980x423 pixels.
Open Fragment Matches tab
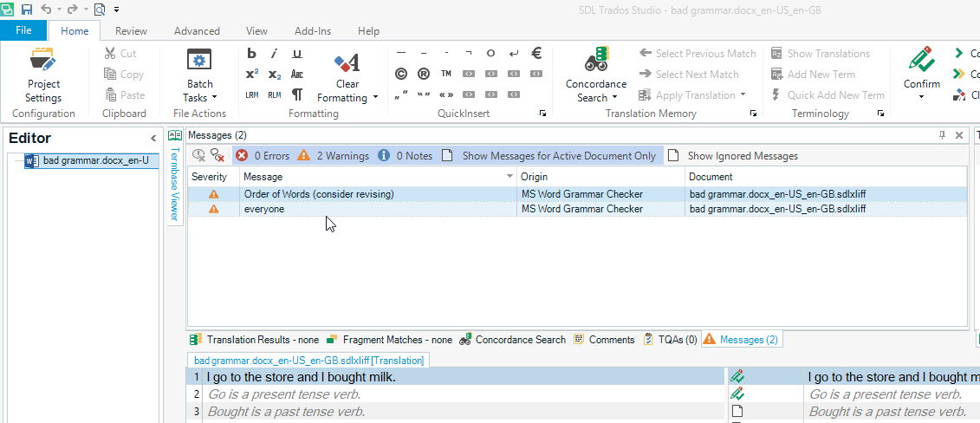389,340
